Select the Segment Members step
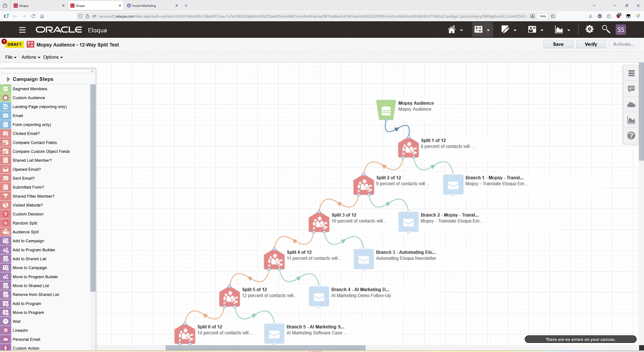 click(x=45, y=89)
